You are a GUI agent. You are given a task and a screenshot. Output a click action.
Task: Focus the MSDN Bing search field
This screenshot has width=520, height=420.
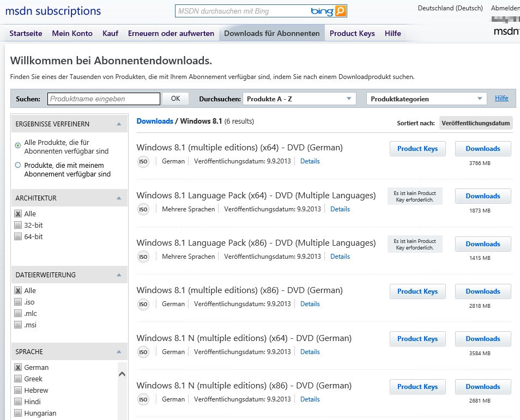[x=242, y=11]
